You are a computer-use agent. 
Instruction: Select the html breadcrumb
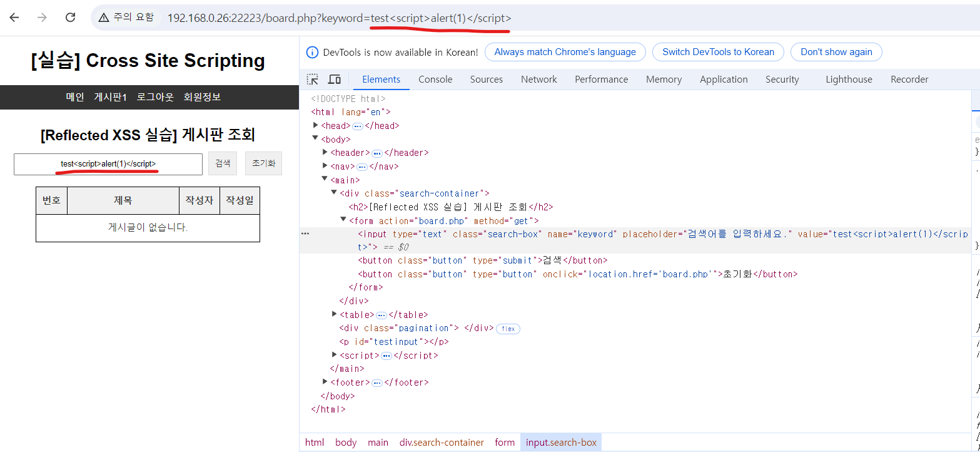(315, 443)
